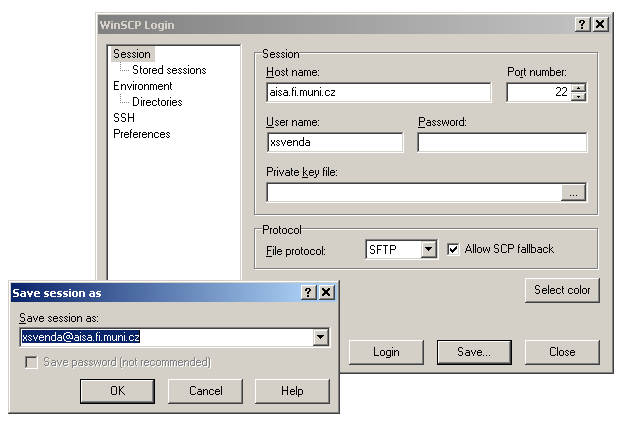The height and width of the screenshot is (422, 625).
Task: Click the Close button in WinSCP Login
Action: click(x=562, y=352)
